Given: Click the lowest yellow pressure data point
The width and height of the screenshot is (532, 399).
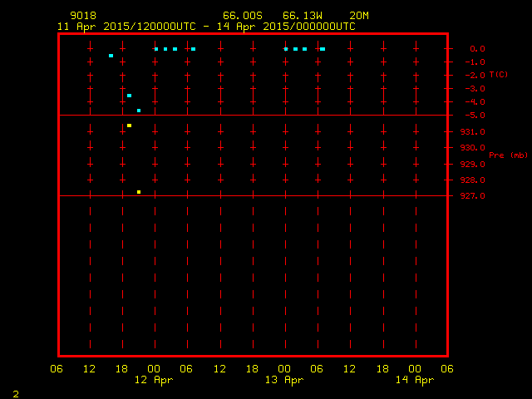Looking at the screenshot, I should pos(139,192).
